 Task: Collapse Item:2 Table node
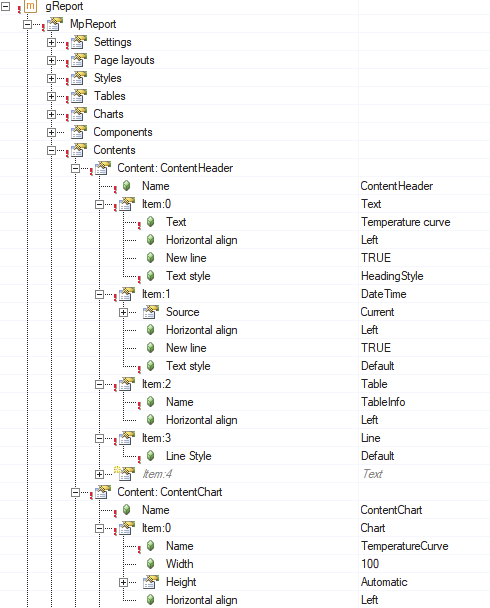pyautogui.click(x=99, y=384)
